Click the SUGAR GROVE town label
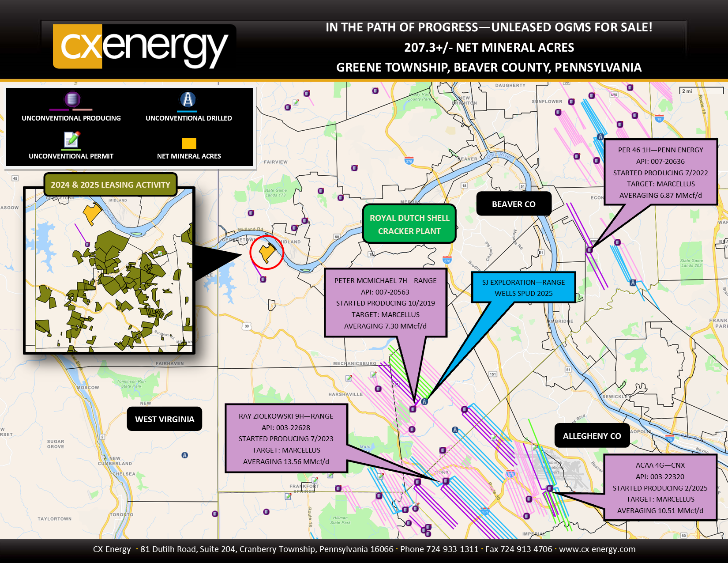The image size is (728, 563). 56,444
